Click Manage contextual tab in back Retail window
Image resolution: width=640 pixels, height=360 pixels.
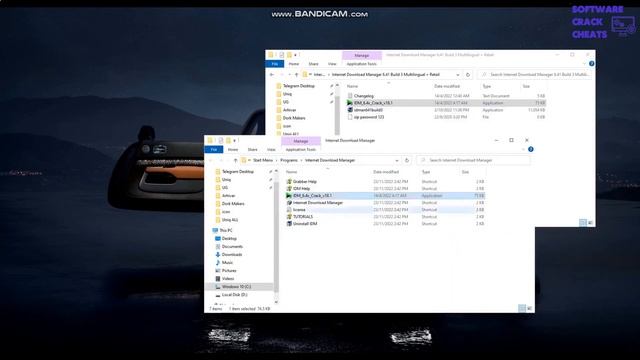click(x=362, y=55)
